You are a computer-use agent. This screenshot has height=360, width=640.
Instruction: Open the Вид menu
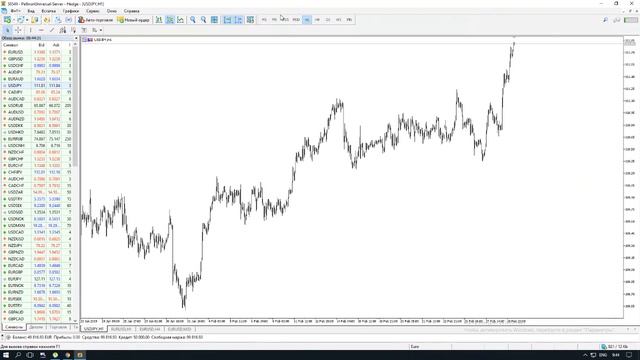pyautogui.click(x=31, y=11)
